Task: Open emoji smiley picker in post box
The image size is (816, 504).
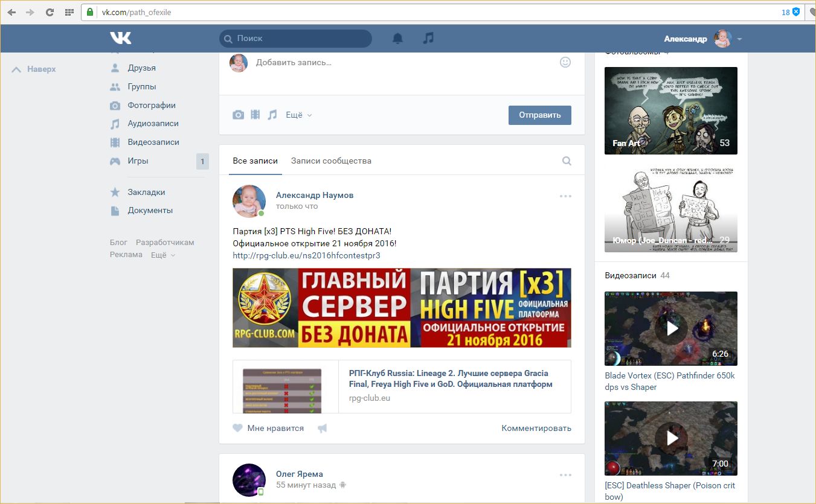Action: [565, 62]
